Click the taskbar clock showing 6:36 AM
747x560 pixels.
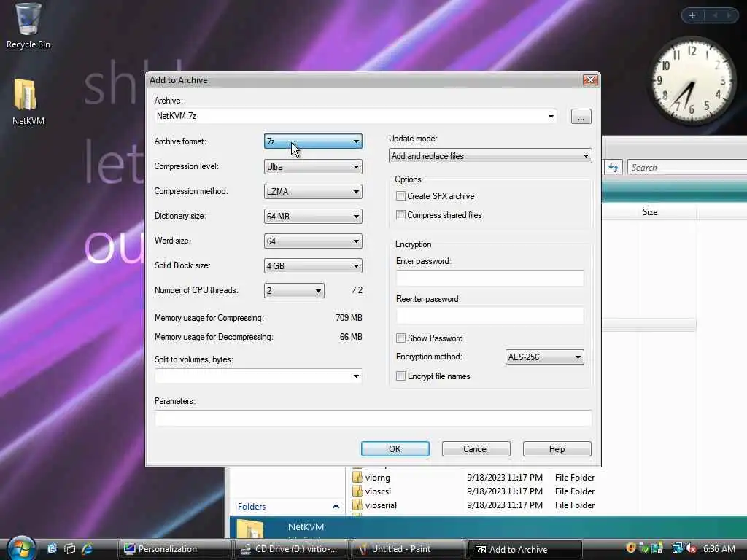coord(719,548)
